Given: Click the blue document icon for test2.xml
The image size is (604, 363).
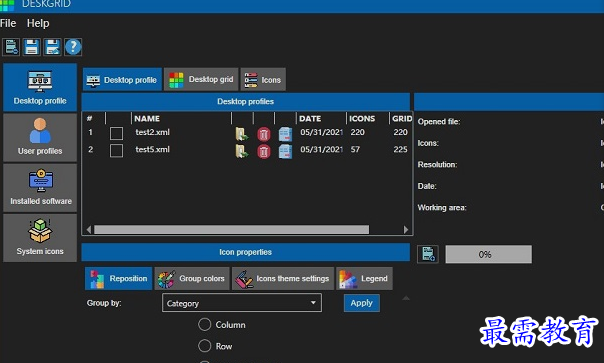Looking at the screenshot, I should click(x=285, y=134).
